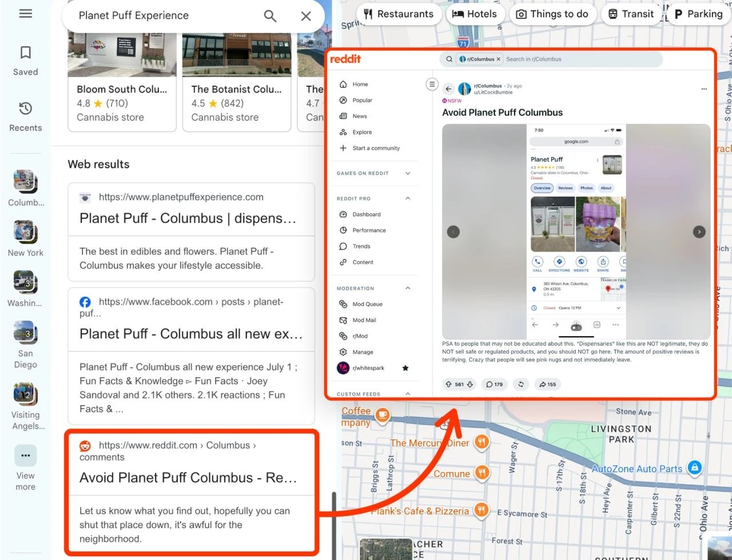Expand the Games on Reddit section
Screen dimensions: 732x560
[x=408, y=173]
